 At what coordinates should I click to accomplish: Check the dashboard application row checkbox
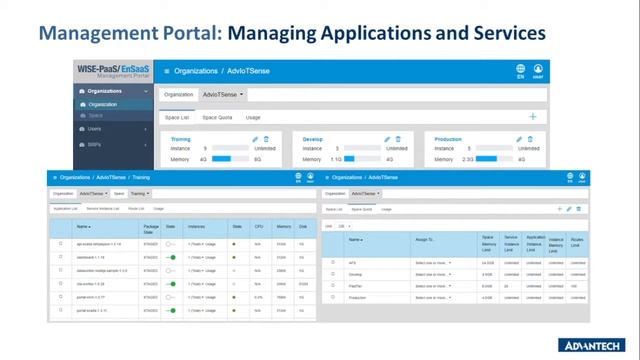pyautogui.click(x=61, y=257)
